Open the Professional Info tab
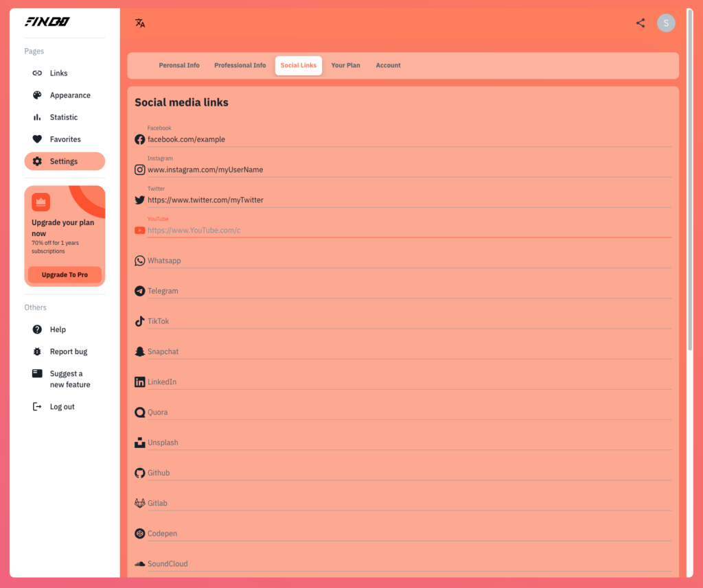 click(240, 65)
